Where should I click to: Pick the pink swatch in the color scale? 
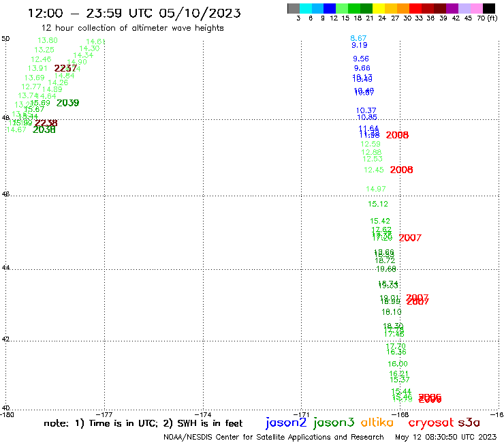point(476,8)
